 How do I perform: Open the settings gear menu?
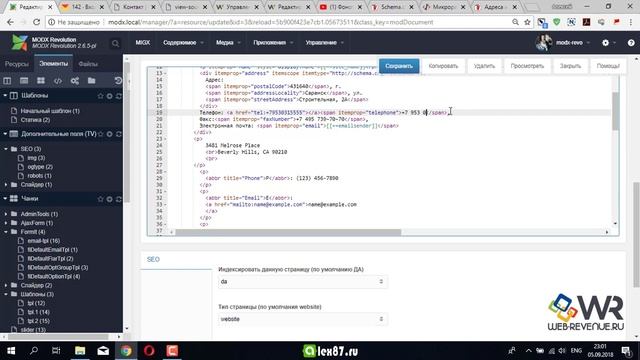click(605, 42)
